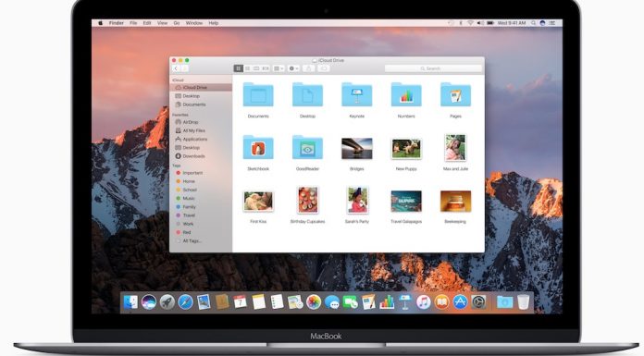Screen dimensions: 644x356
Task: Switch to icon view in the toolbar
Action: click(x=238, y=68)
